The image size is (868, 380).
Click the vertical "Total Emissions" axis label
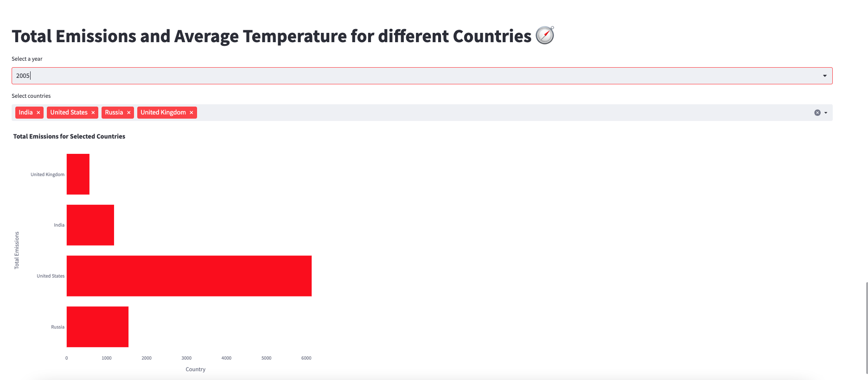pos(17,250)
